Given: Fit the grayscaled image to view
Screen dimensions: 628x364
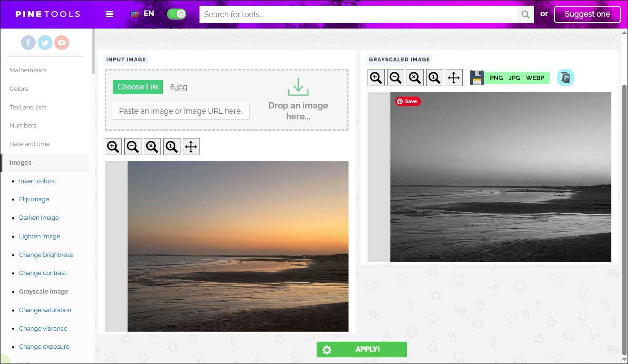Looking at the screenshot, I should pos(415,77).
